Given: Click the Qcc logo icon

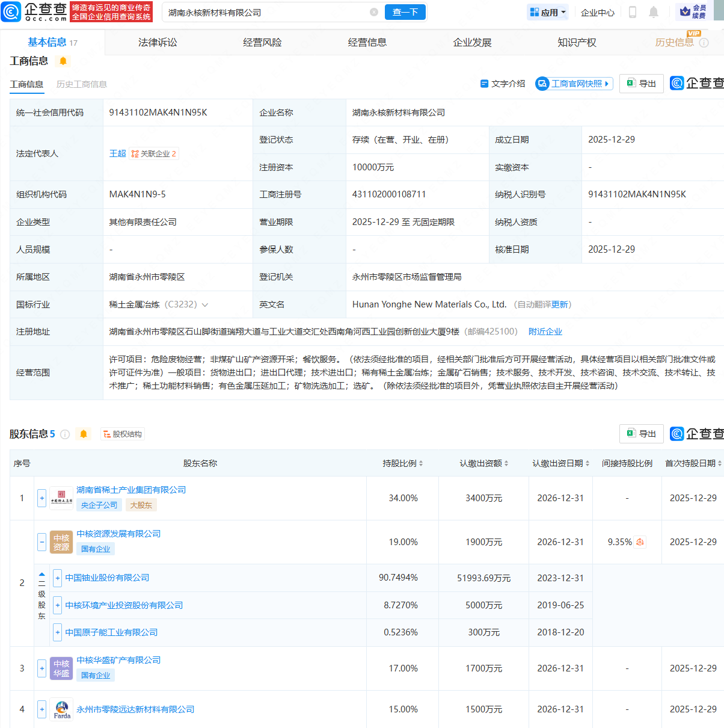Looking at the screenshot, I should click(x=11, y=12).
